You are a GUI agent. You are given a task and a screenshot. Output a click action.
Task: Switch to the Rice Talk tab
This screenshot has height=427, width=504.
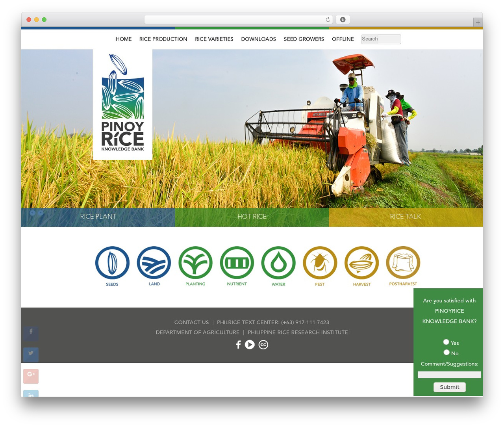tap(406, 217)
